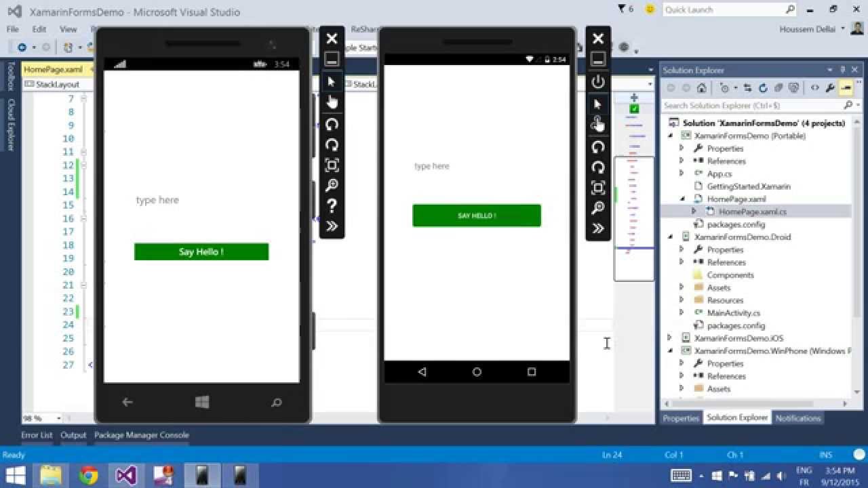The width and height of the screenshot is (868, 488).
Task: Select pointer mode in Windows Phone emulator toolbar
Action: 332,82
